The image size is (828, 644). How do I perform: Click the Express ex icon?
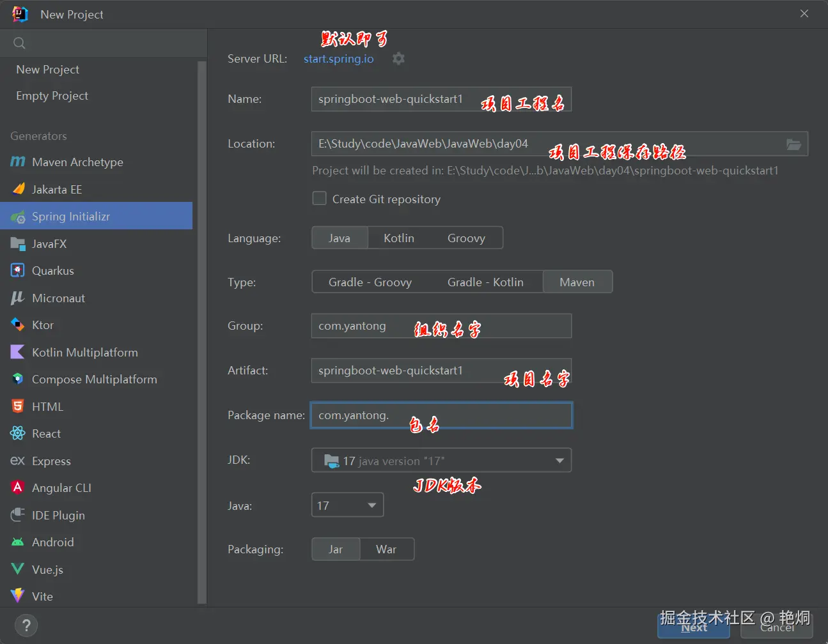(18, 461)
